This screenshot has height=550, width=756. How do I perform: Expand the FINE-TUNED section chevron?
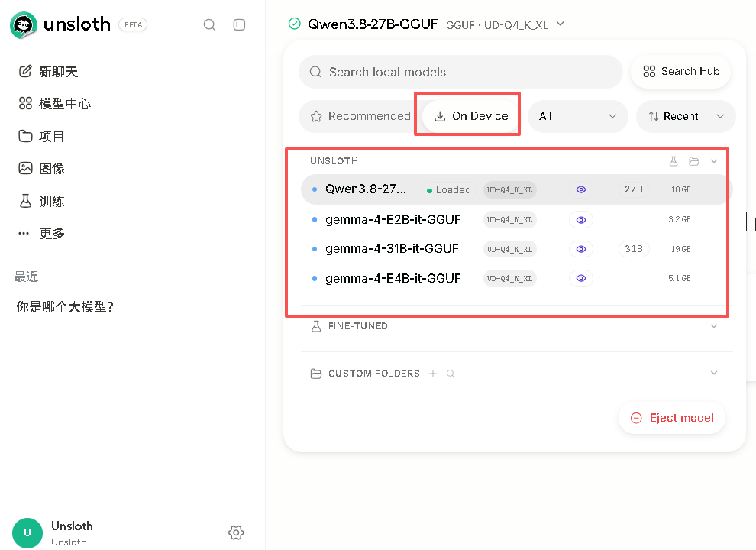[714, 326]
